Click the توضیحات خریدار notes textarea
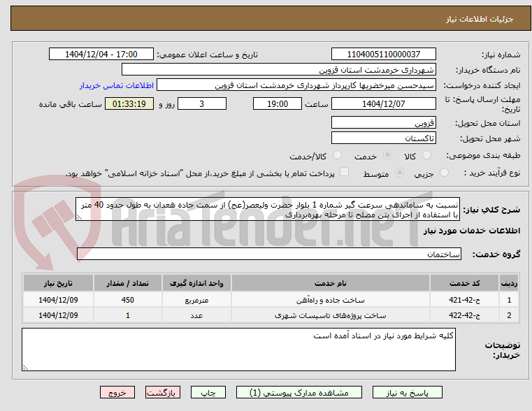Screen dimensions: 532x411 (x=238, y=349)
